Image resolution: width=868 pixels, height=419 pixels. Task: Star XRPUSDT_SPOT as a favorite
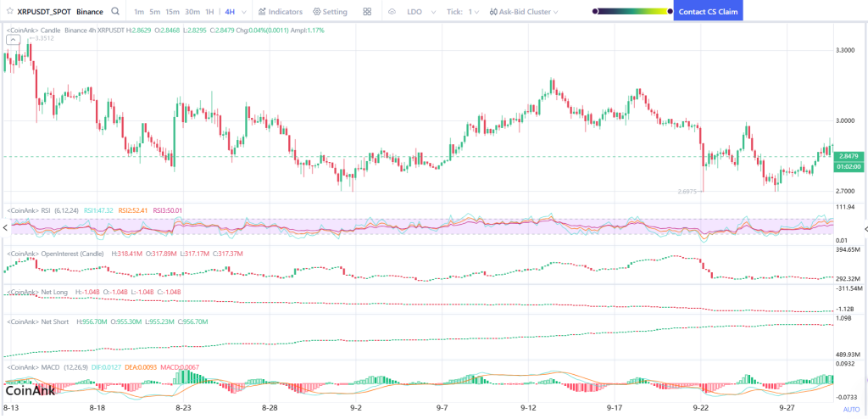pyautogui.click(x=8, y=11)
